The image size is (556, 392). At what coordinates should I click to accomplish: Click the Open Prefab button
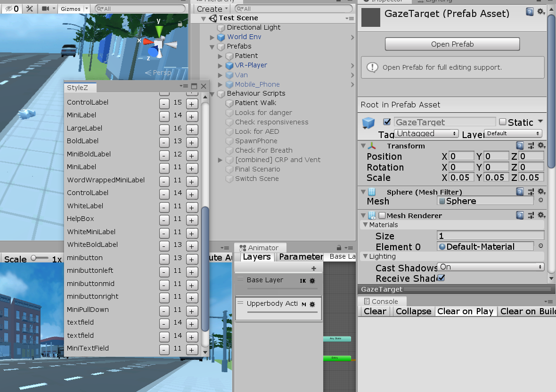452,44
